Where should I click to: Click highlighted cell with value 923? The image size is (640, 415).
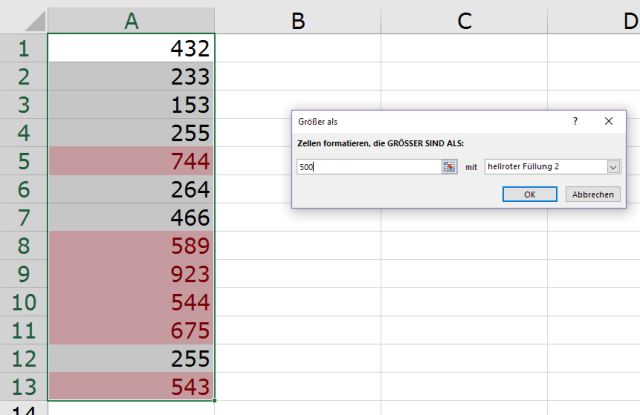(x=131, y=273)
